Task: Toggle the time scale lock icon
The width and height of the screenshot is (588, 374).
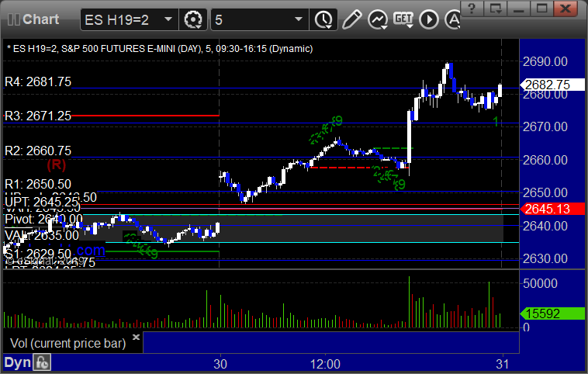Action: (42, 362)
